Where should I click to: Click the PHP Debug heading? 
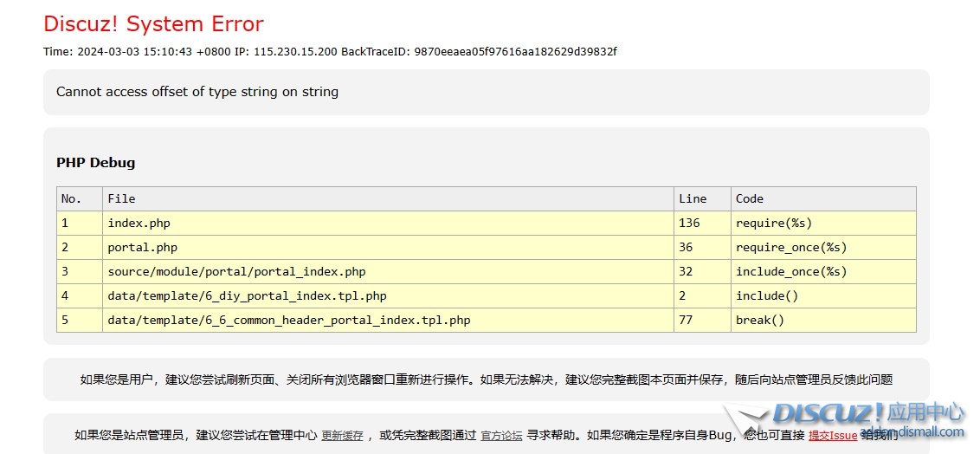pos(95,163)
